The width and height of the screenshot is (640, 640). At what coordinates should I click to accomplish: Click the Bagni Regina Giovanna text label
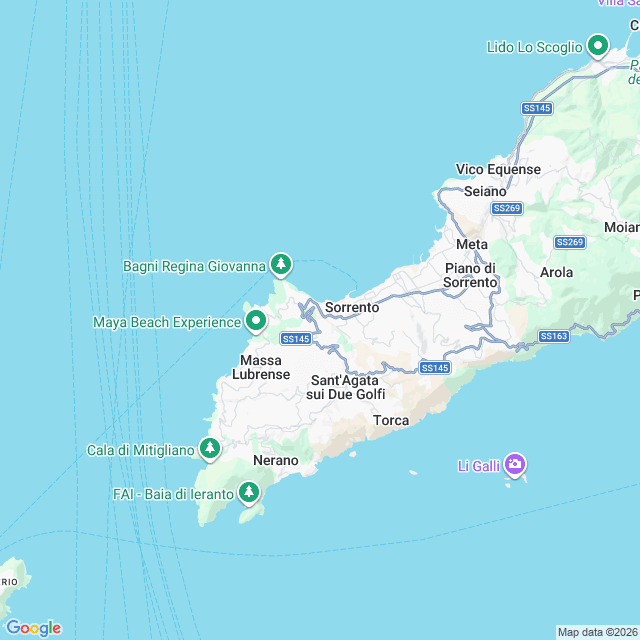coord(194,267)
